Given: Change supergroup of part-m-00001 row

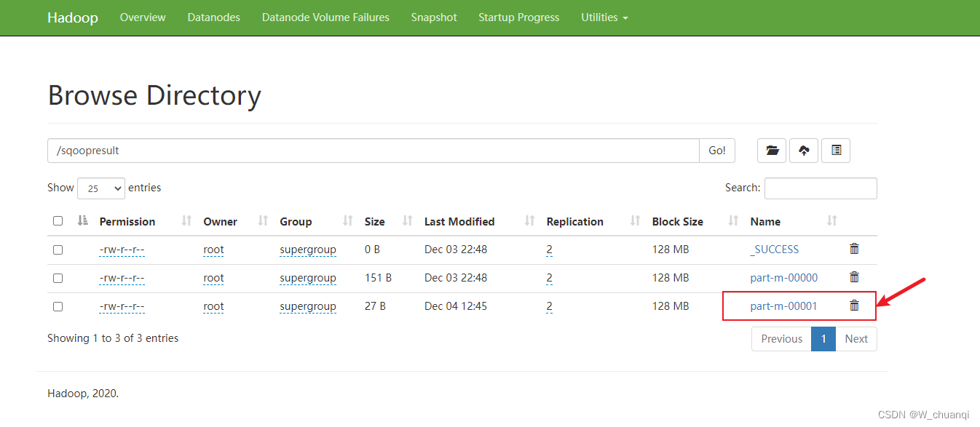Looking at the screenshot, I should coord(308,306).
